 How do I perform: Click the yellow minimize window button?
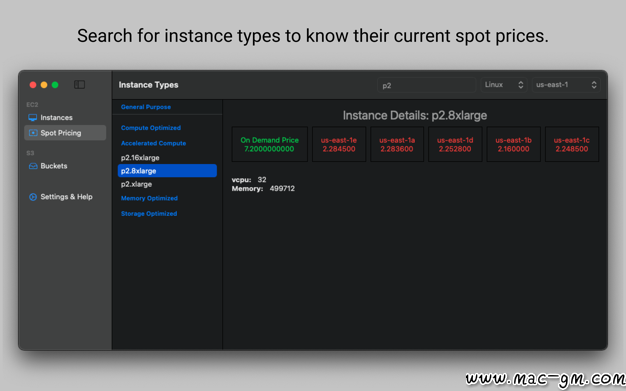click(44, 85)
